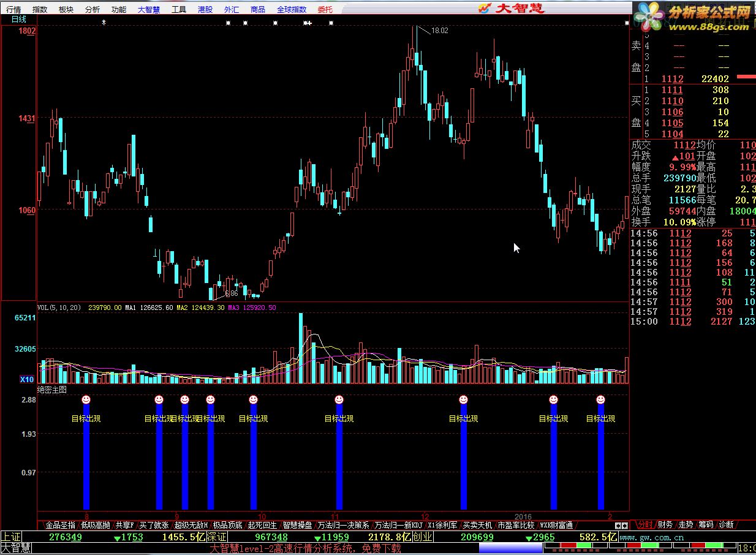Switch to the 超级无敌H indicator tab
Image resolution: width=756 pixels, height=555 pixels.
click(x=192, y=526)
